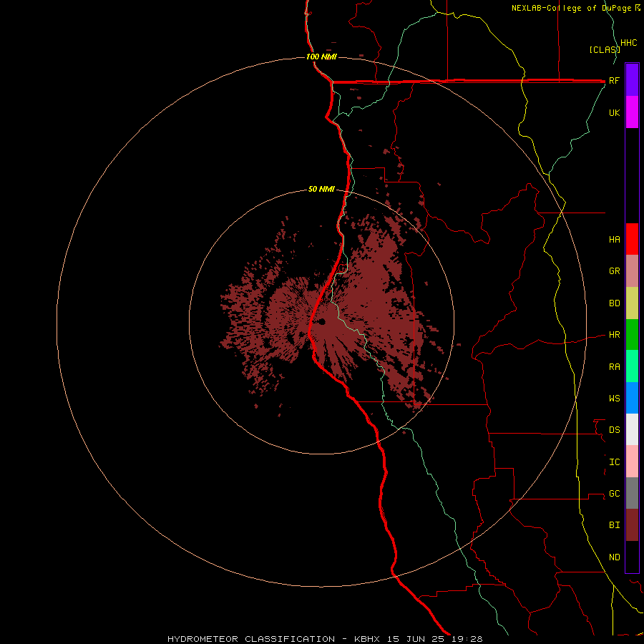The width and height of the screenshot is (644, 644).
Task: Click the RA legend label
Action: [614, 367]
